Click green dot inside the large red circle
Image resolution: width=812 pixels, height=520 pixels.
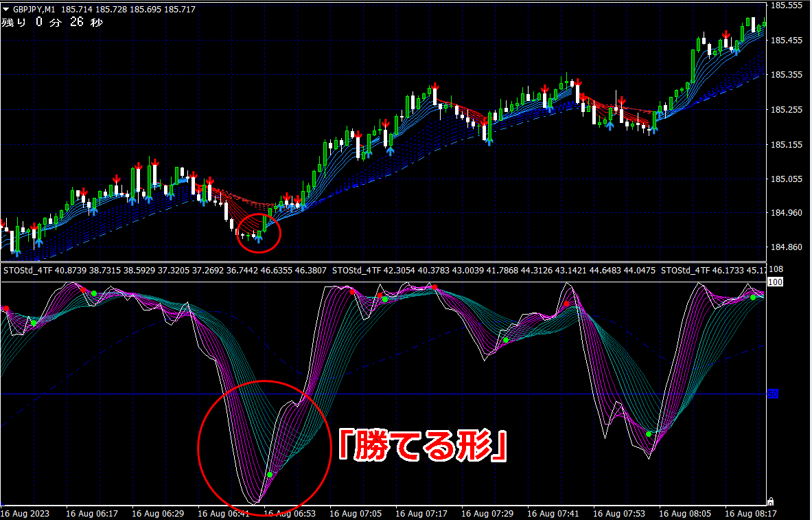pyautogui.click(x=270, y=475)
